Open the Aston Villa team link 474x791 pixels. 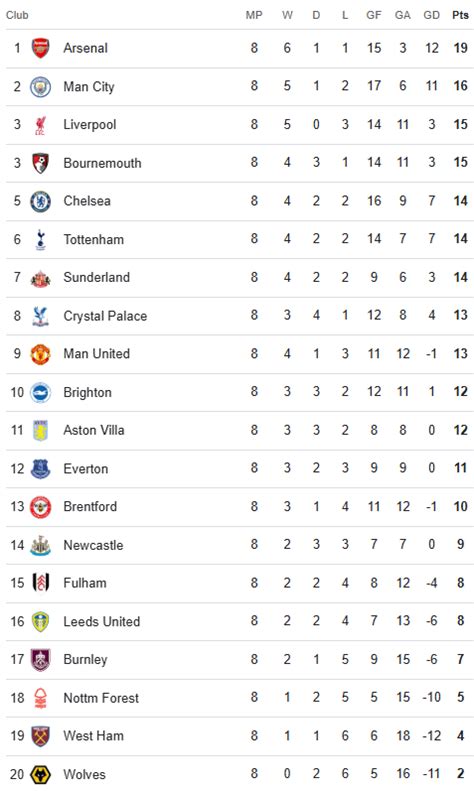(94, 430)
